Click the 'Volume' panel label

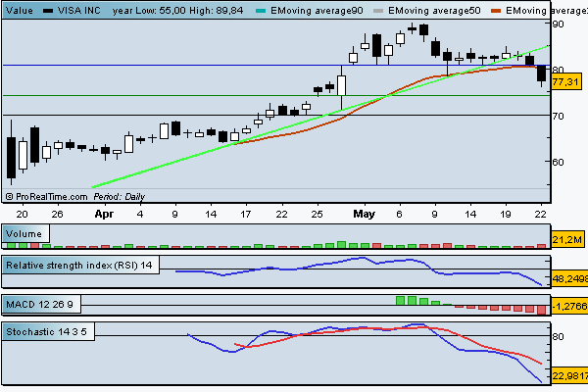click(24, 234)
